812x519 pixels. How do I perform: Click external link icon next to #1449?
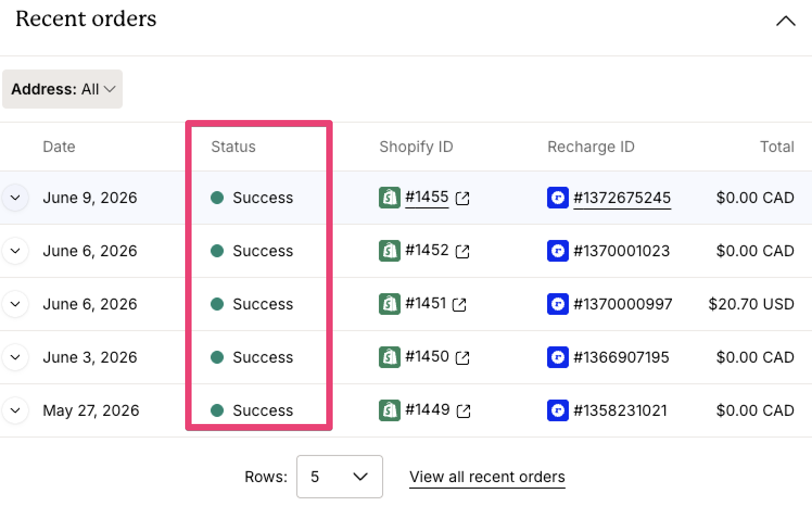point(464,411)
